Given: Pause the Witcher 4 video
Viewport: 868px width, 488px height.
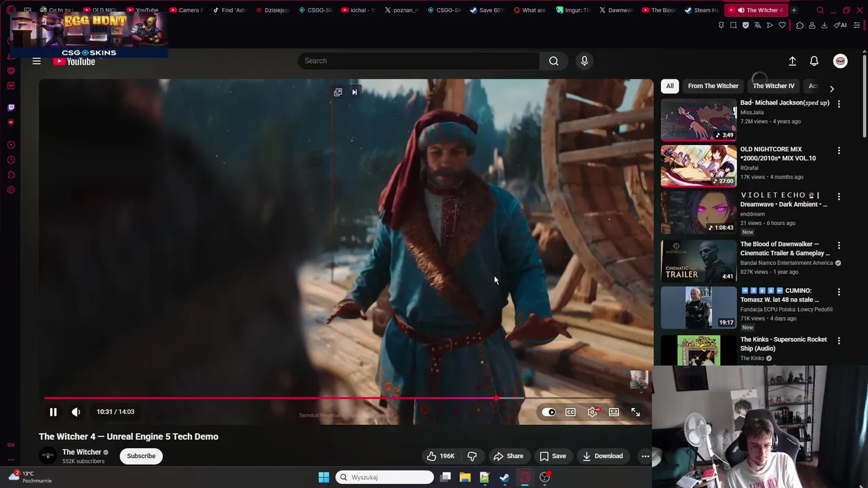Looking at the screenshot, I should point(53,411).
